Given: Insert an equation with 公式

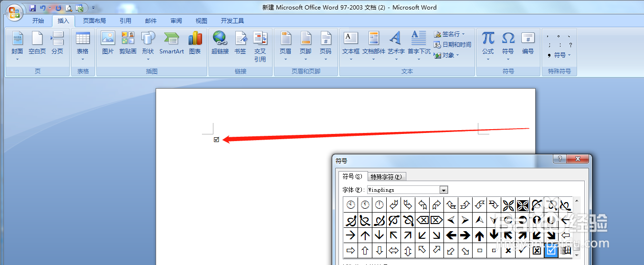Looking at the screenshot, I should click(488, 46).
